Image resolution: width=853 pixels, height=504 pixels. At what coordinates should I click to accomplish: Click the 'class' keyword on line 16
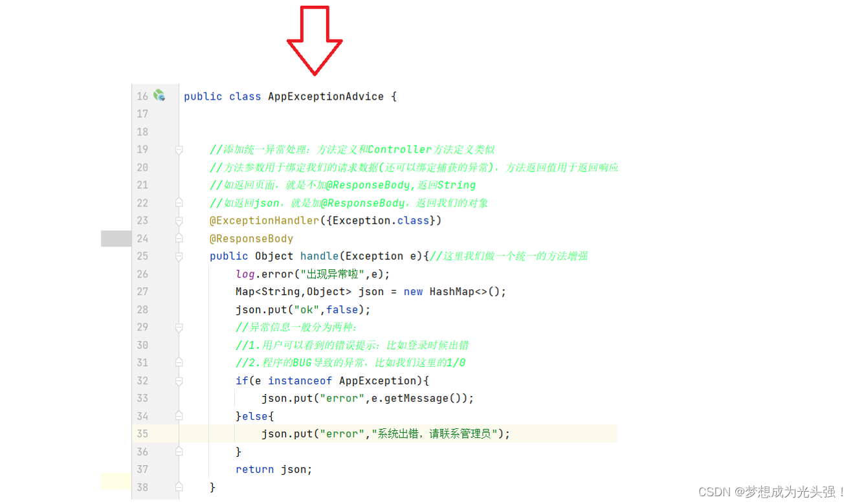[245, 96]
